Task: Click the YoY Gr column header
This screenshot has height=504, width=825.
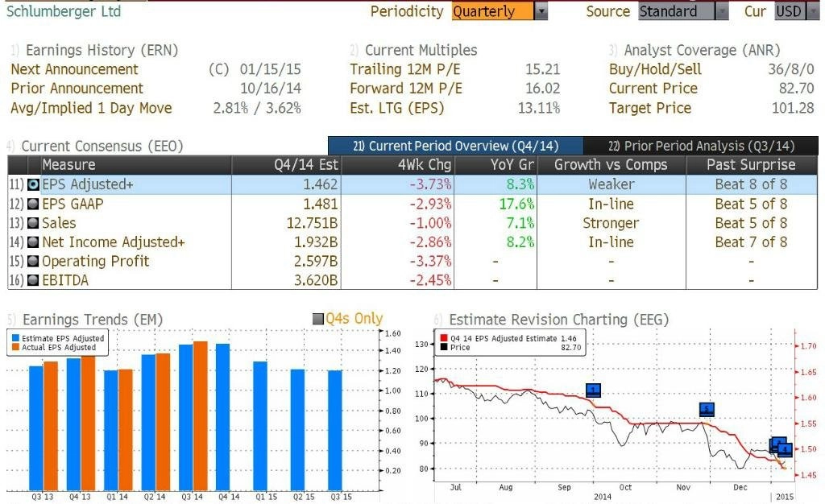Action: pyautogui.click(x=495, y=165)
